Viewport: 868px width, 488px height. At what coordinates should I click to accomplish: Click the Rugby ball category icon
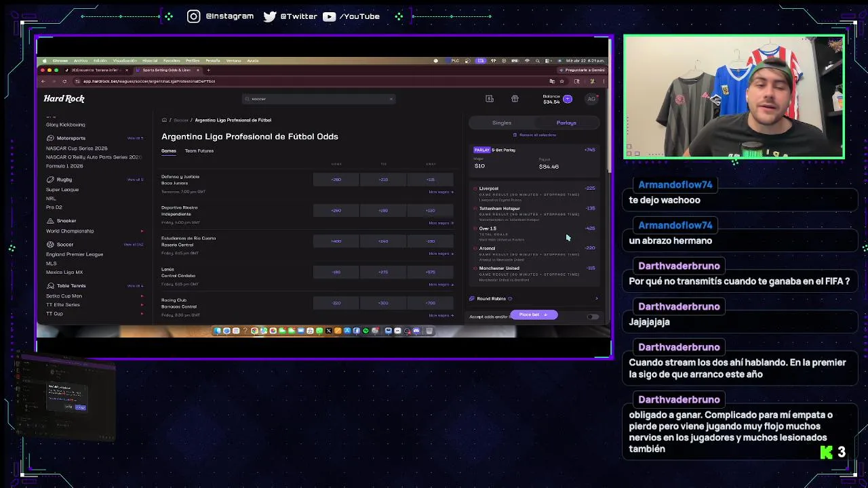50,180
